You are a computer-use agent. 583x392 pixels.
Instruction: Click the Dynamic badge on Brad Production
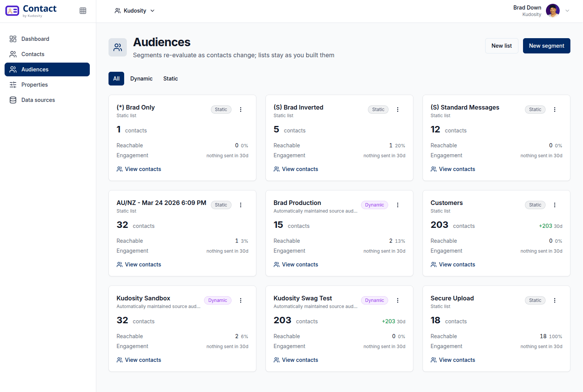[x=374, y=205]
